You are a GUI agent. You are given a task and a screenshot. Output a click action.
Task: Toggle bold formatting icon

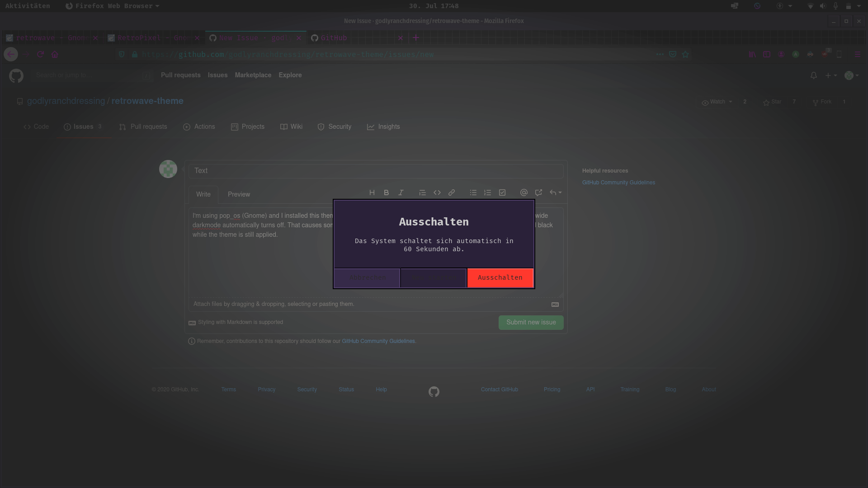tap(387, 193)
